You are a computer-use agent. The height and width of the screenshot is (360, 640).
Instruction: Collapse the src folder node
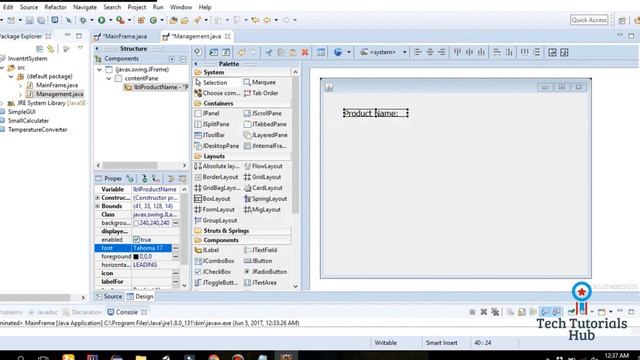(2, 67)
